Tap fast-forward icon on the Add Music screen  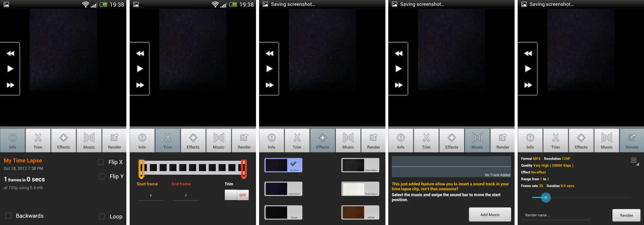[x=398, y=85]
